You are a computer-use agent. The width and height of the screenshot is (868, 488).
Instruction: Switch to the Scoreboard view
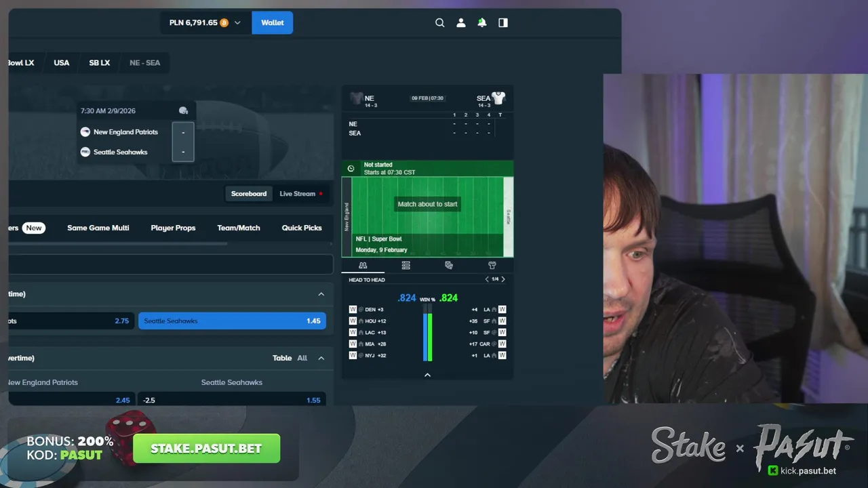pyautogui.click(x=249, y=194)
